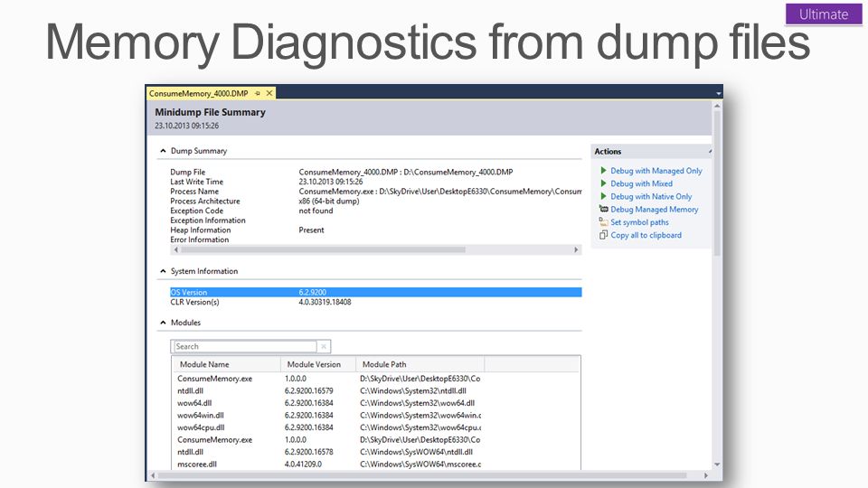The width and height of the screenshot is (868, 488).
Task: Start Debug with Managed Only
Action: pos(656,171)
